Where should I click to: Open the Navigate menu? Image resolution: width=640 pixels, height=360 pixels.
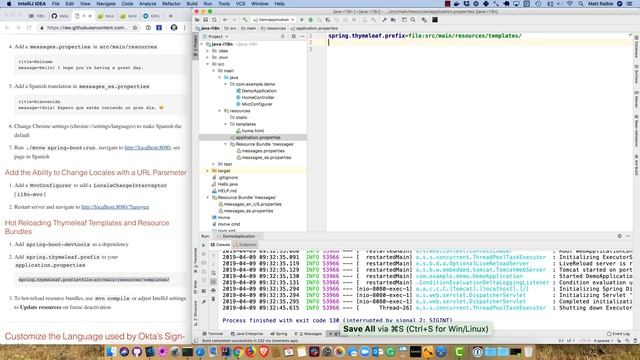tap(106, 4)
